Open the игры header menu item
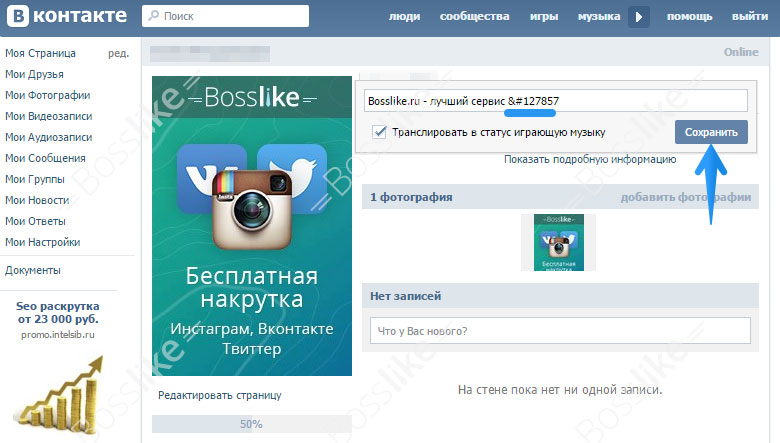This screenshot has width=780, height=443. pos(544,16)
